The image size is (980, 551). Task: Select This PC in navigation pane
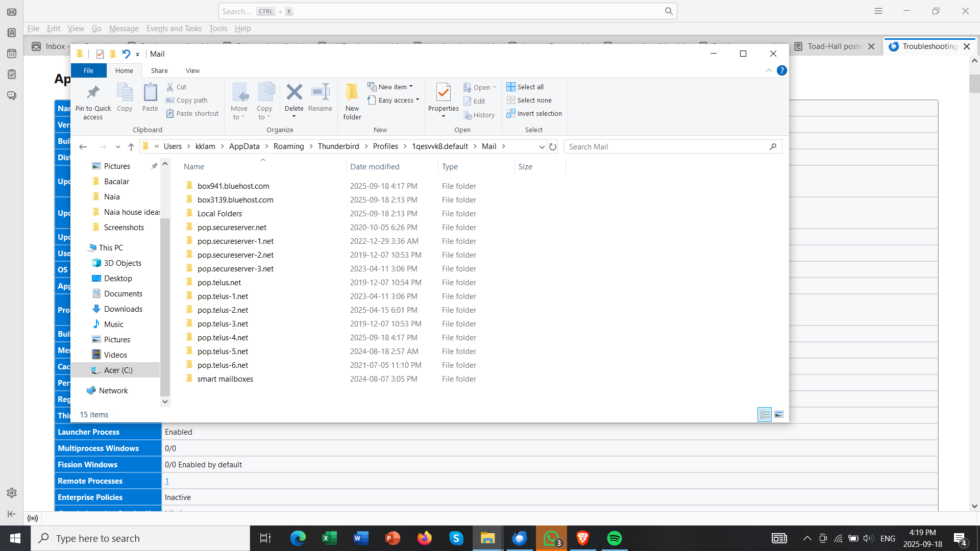click(x=111, y=248)
